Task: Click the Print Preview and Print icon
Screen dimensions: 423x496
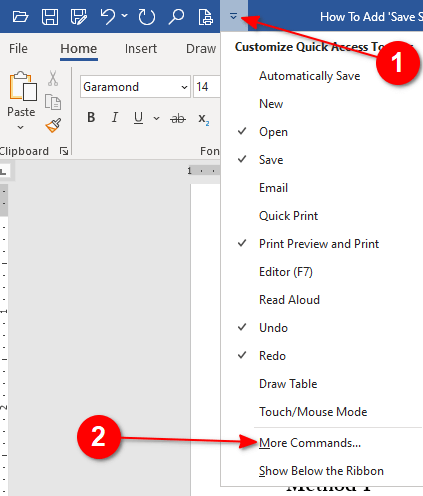Action: (205, 17)
